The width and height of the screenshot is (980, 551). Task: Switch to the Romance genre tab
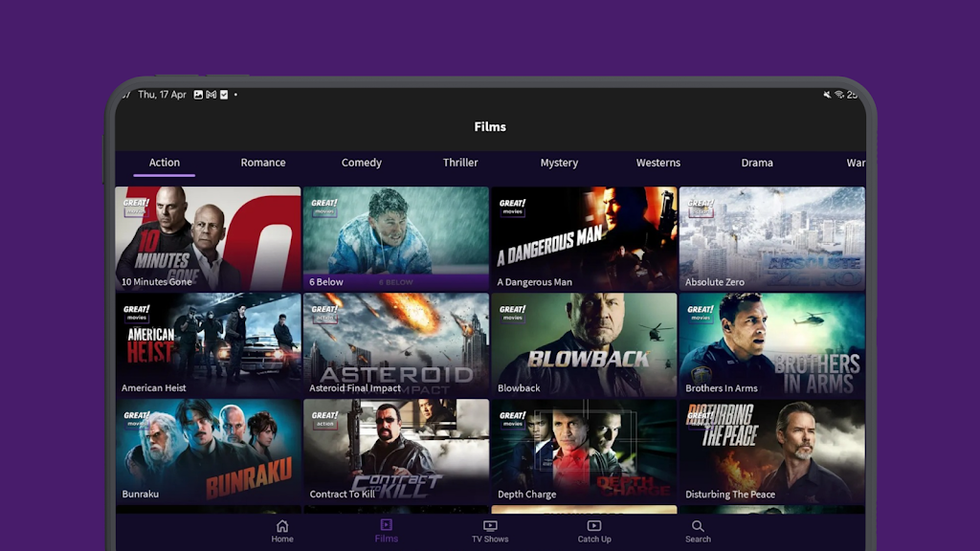[x=263, y=163]
